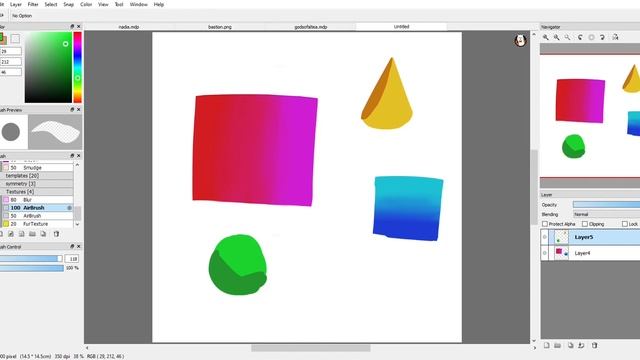Click add brush script icon below brush list
The image size is (640, 360).
tap(22, 234)
